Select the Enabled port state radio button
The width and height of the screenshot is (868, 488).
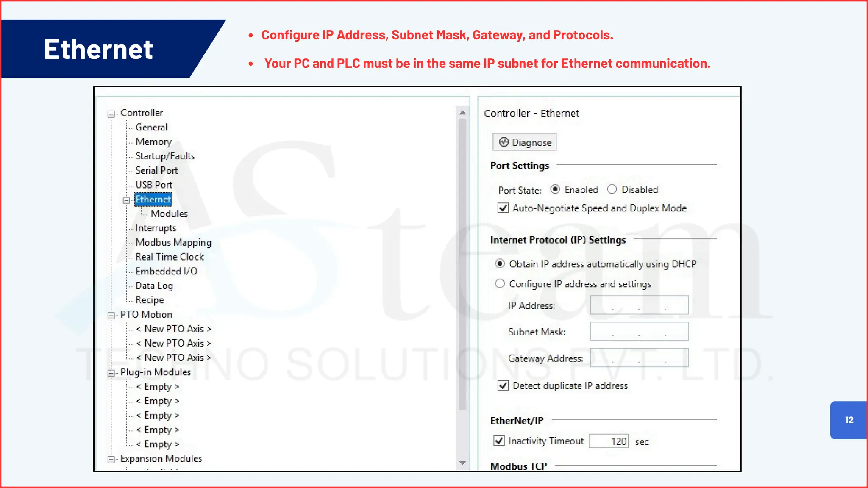pos(555,189)
